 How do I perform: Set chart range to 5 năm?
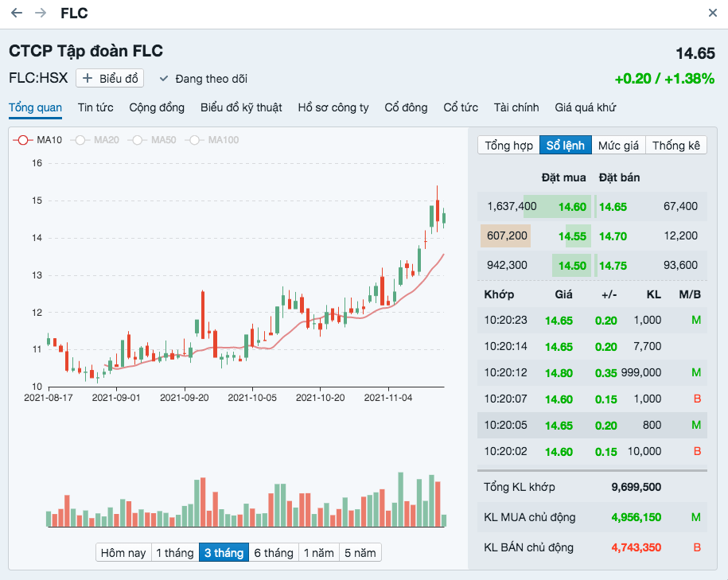coord(360,553)
